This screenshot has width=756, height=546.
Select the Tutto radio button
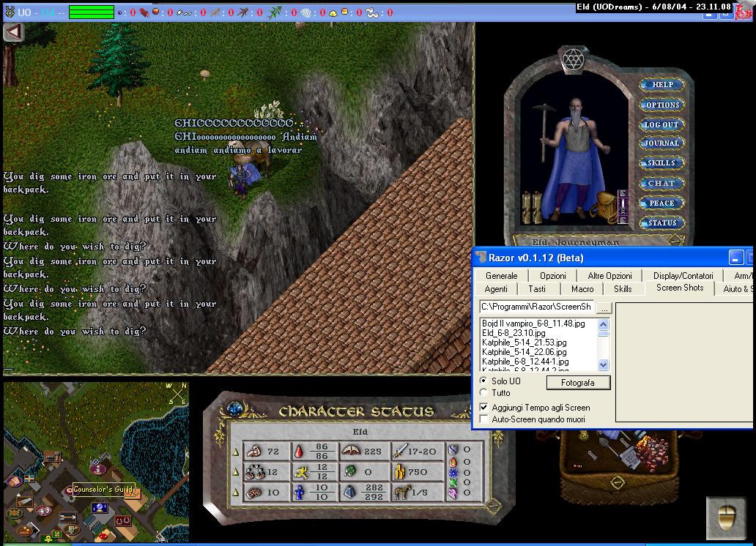[483, 393]
